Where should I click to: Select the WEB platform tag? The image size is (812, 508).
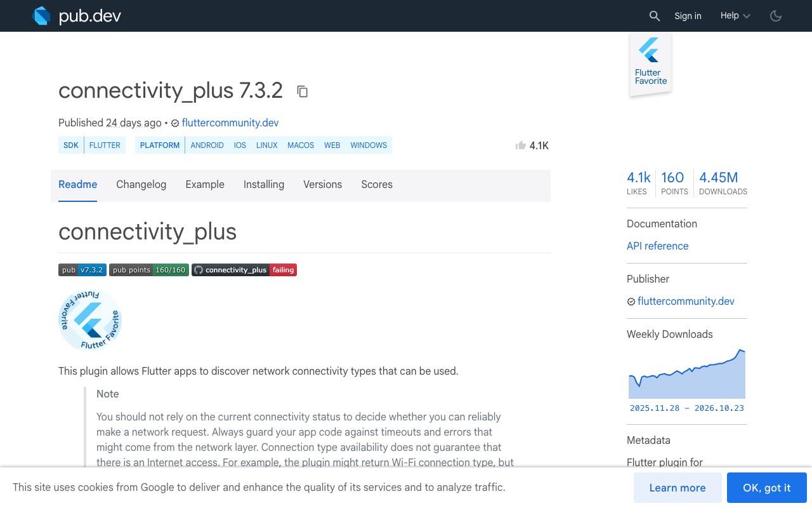point(332,145)
